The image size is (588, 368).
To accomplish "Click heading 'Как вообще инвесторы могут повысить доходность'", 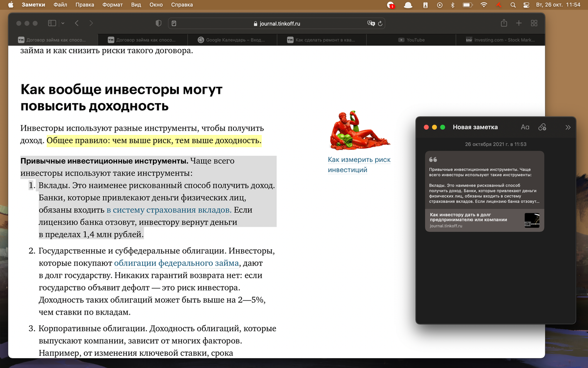I will pyautogui.click(x=122, y=98).
